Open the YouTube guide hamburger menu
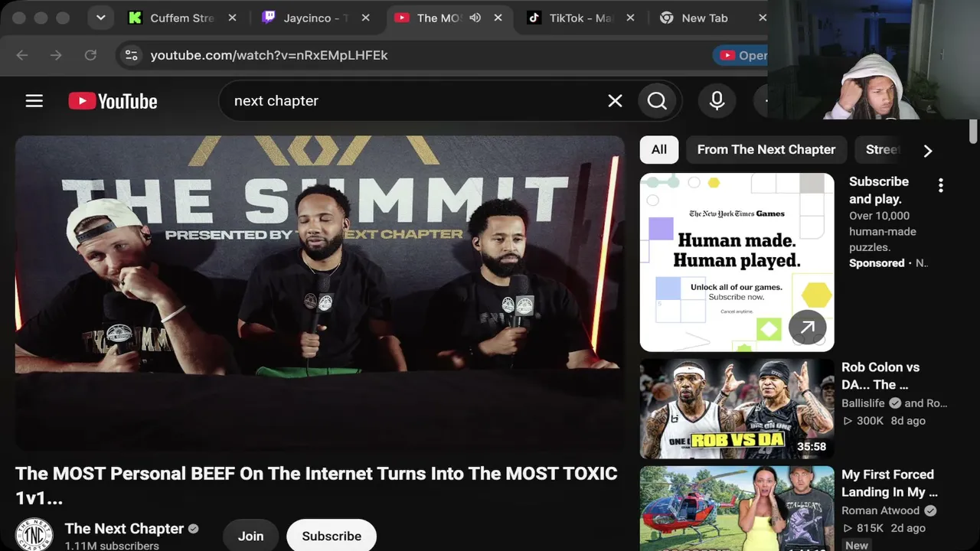Viewport: 980px width, 551px height. tap(34, 101)
